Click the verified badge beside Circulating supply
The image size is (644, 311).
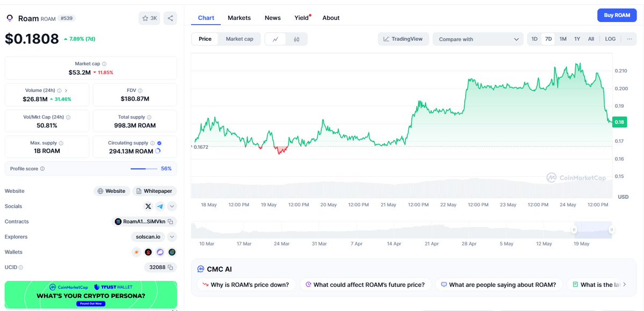[160, 143]
